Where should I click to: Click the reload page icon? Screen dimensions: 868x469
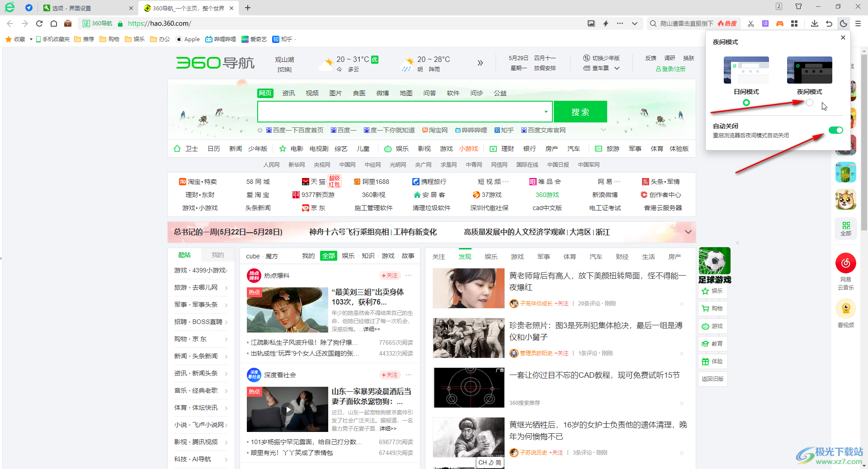[x=39, y=23]
